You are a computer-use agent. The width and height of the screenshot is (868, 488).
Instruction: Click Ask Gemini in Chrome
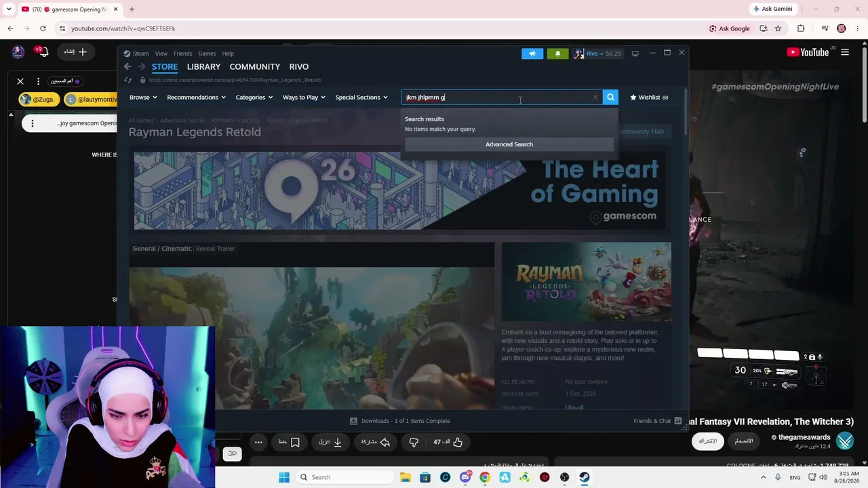(x=772, y=9)
